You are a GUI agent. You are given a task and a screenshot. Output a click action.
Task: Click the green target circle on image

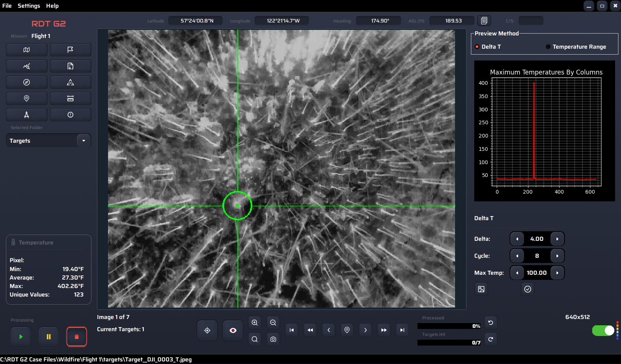pos(237,206)
